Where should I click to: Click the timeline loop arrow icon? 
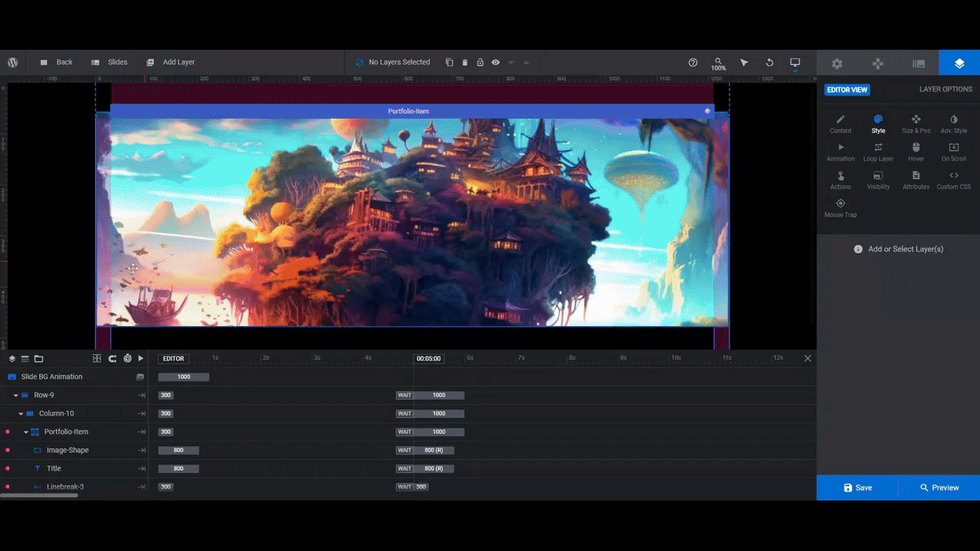pos(113,358)
